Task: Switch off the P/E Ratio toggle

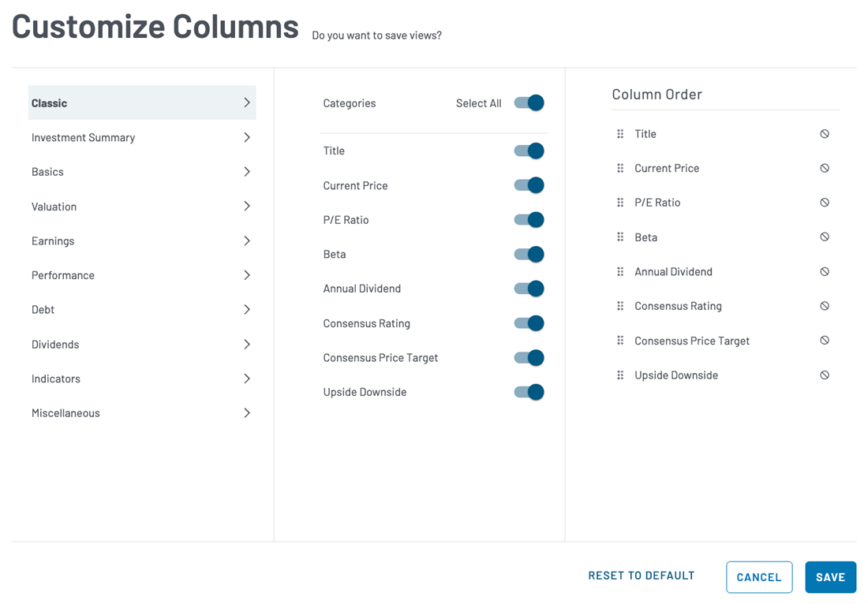Action: pos(529,219)
